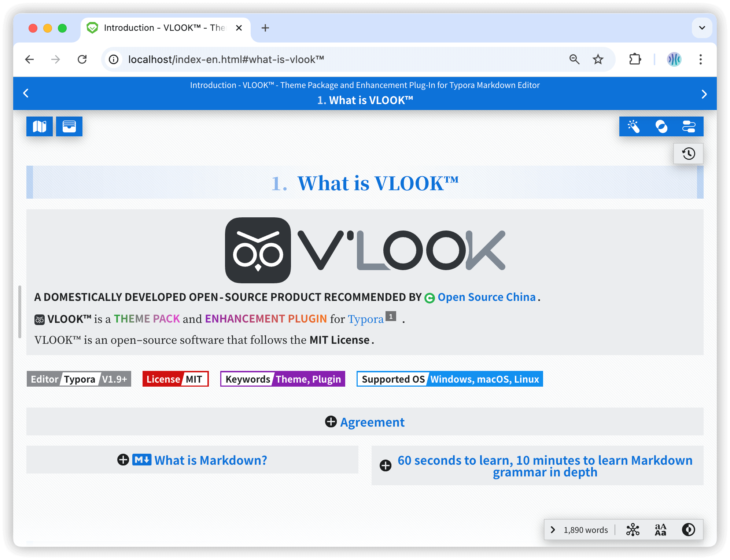
Task: Open the visit history clock icon
Action: point(689,154)
